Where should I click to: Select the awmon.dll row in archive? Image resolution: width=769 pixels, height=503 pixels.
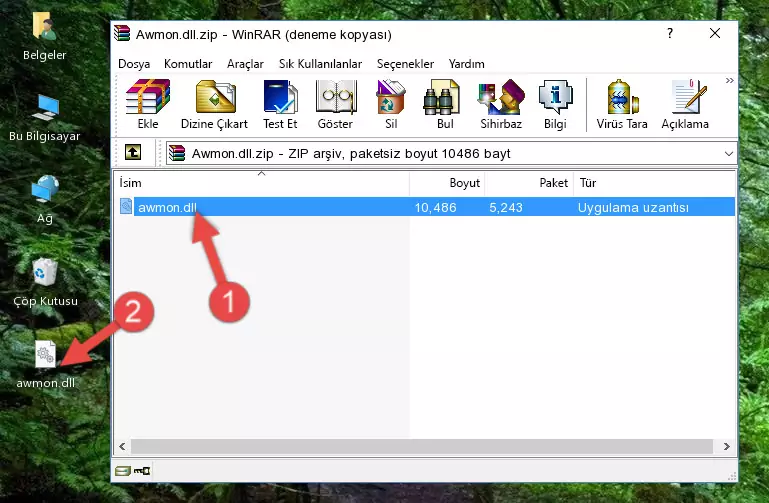pos(426,207)
